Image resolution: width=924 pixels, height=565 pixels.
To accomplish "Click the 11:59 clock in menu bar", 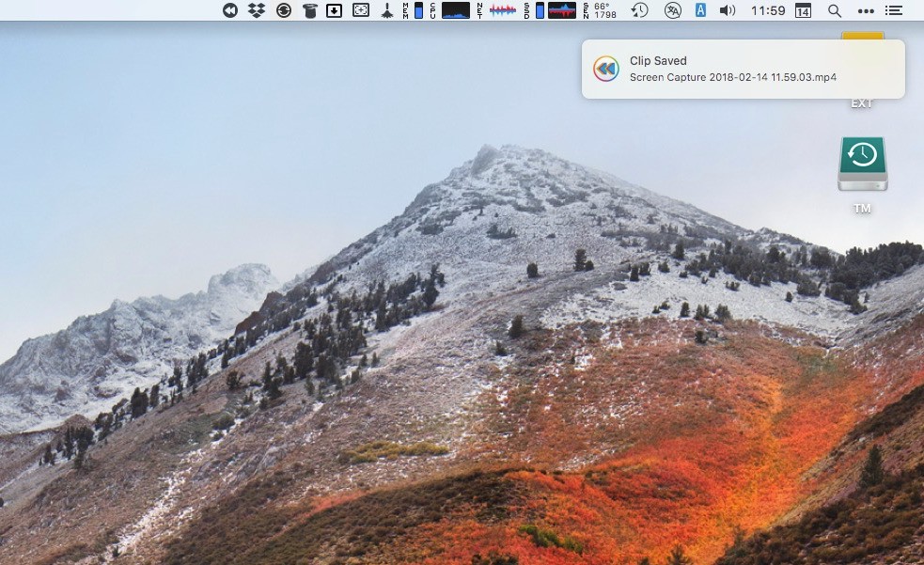I will [x=768, y=10].
